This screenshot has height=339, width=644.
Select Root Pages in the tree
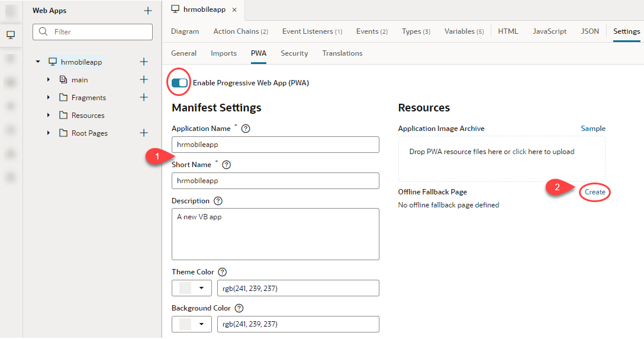(89, 133)
